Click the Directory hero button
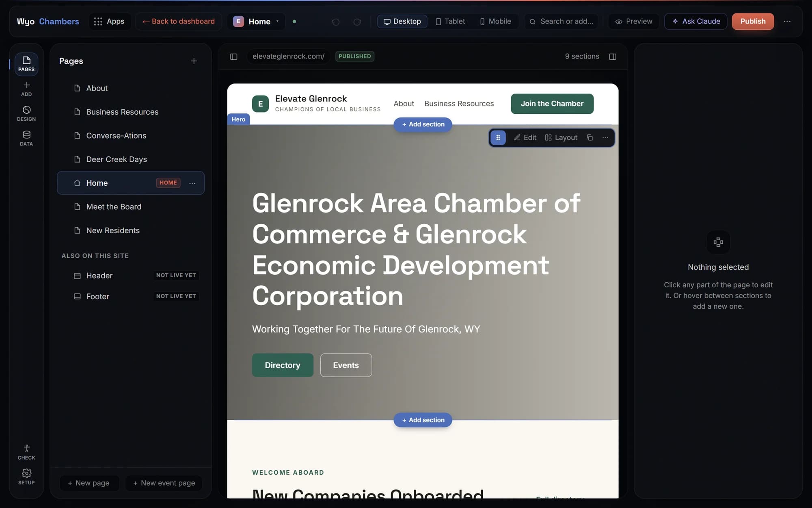812x508 pixels. [x=283, y=365]
